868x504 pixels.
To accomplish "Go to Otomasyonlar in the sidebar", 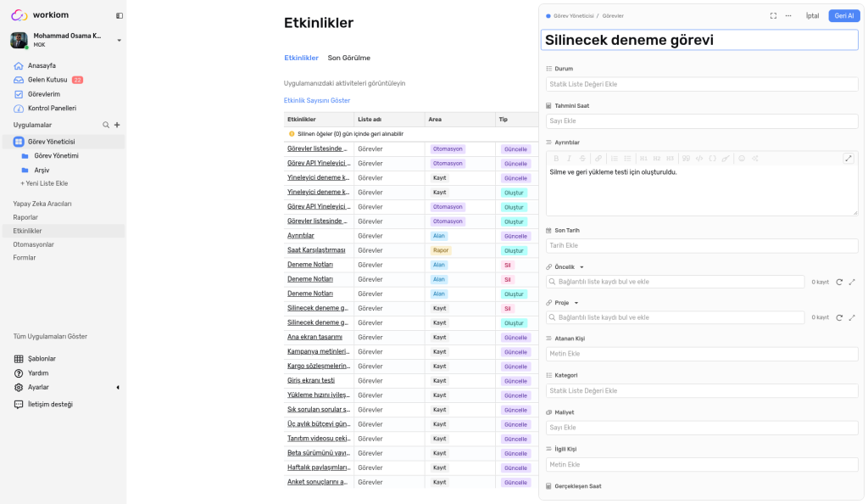I will [34, 244].
